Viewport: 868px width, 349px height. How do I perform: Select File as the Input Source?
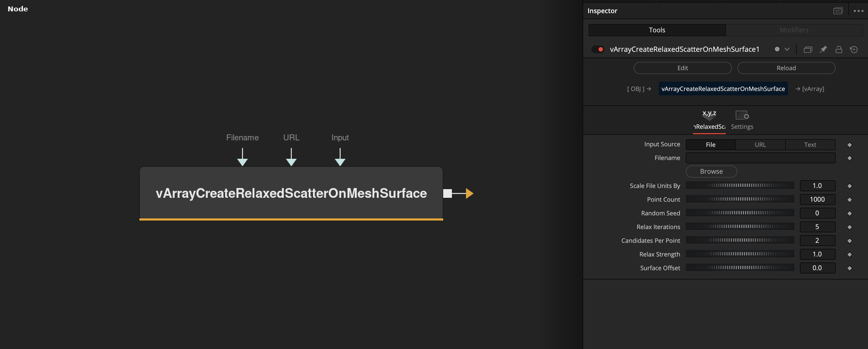tap(711, 145)
